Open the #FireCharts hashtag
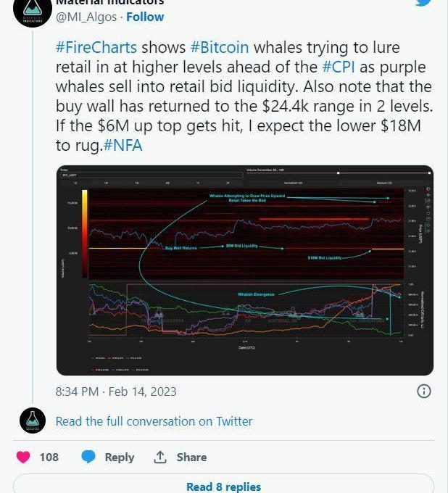 [96, 47]
